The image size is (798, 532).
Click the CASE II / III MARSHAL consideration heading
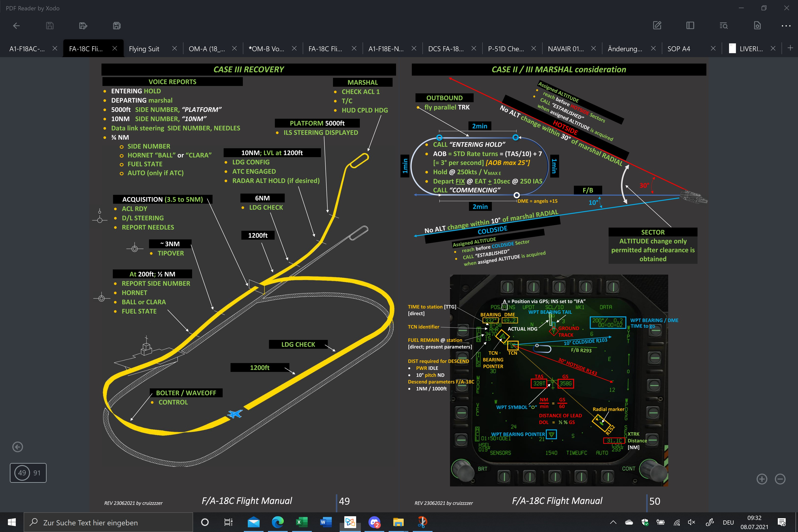[559, 69]
